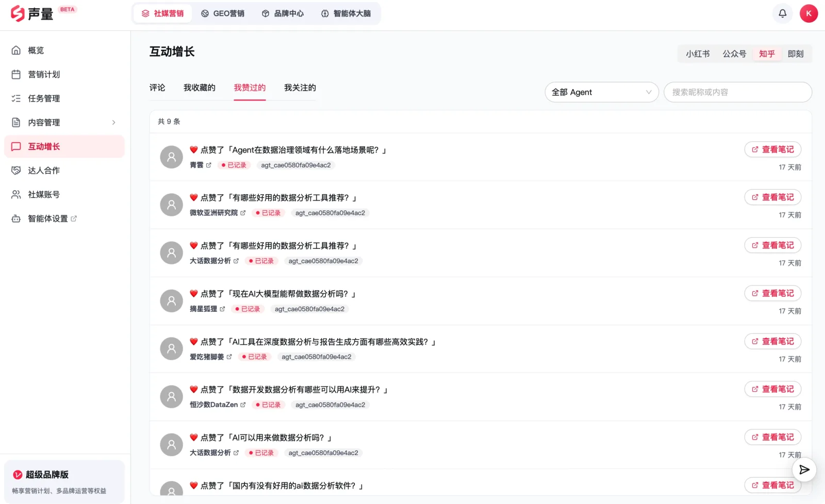
Task: Click 查看笔记 for 现在AI大模型 entry
Action: pyautogui.click(x=772, y=293)
